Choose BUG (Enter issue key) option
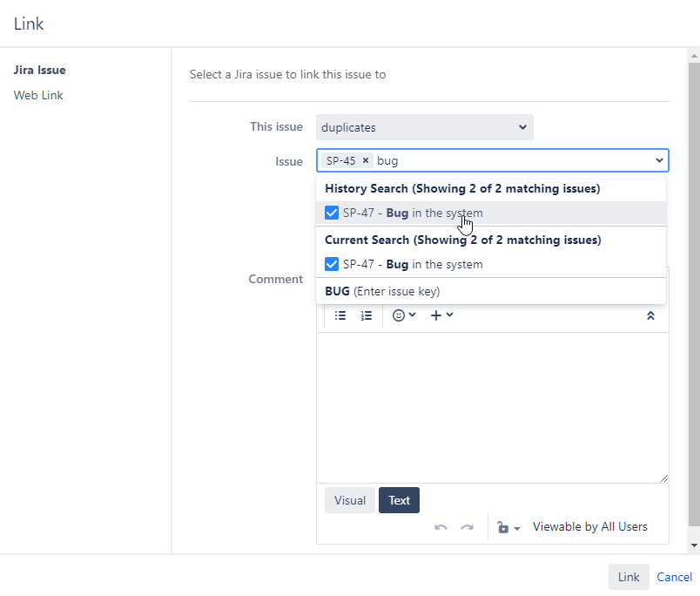Image resolution: width=700 pixels, height=596 pixels. tap(491, 291)
